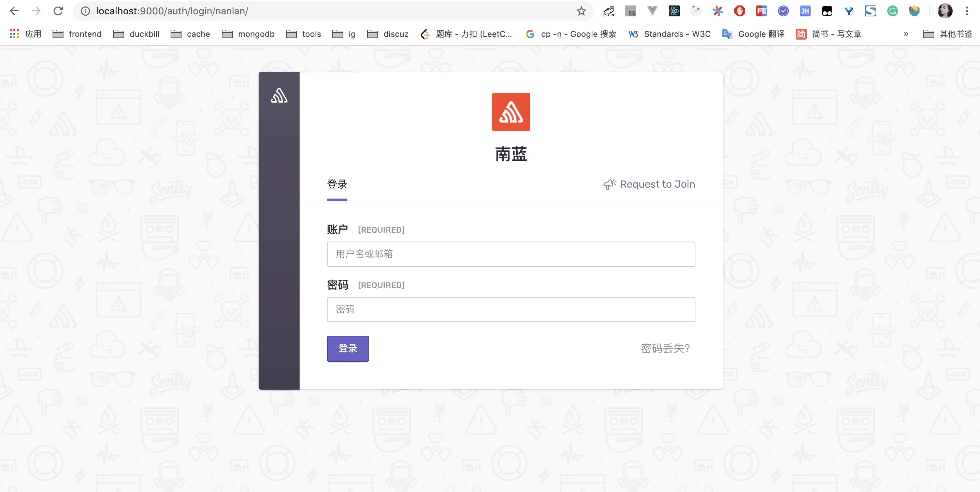Expand the 其他书签 bookmarks folder

point(947,34)
